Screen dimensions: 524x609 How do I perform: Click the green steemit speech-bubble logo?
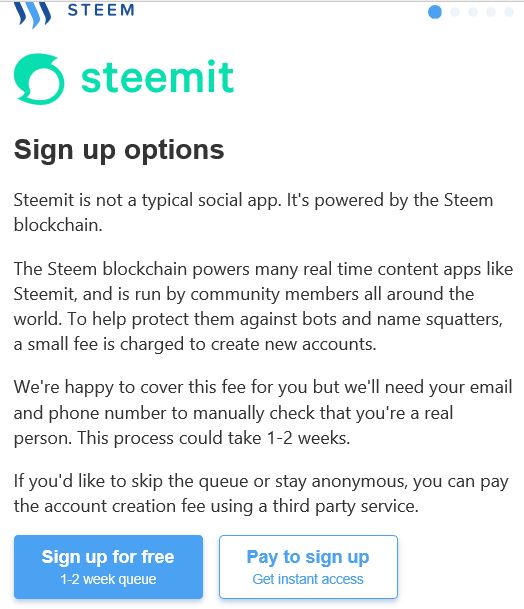(x=39, y=79)
